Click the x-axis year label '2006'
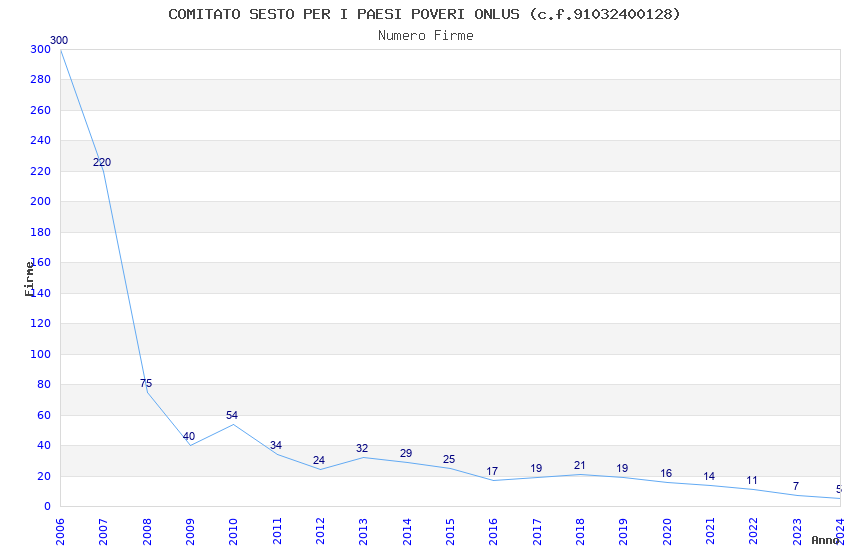This screenshot has width=850, height=550. [60, 531]
